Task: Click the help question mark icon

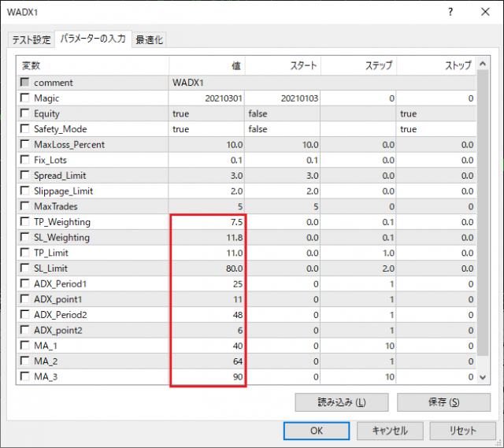Action: point(450,13)
